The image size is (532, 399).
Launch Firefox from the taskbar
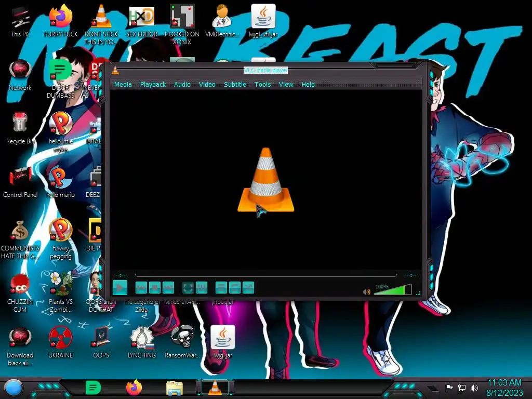(134, 388)
